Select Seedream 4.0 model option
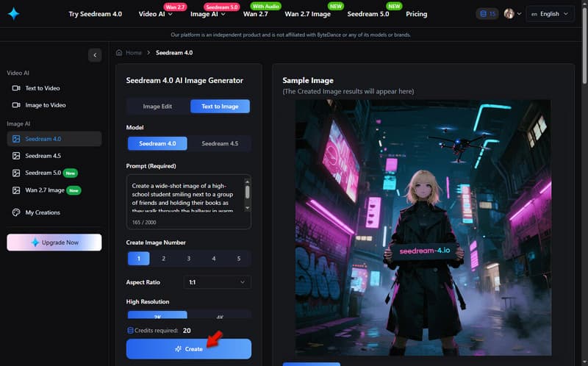The height and width of the screenshot is (366, 588). 157,143
